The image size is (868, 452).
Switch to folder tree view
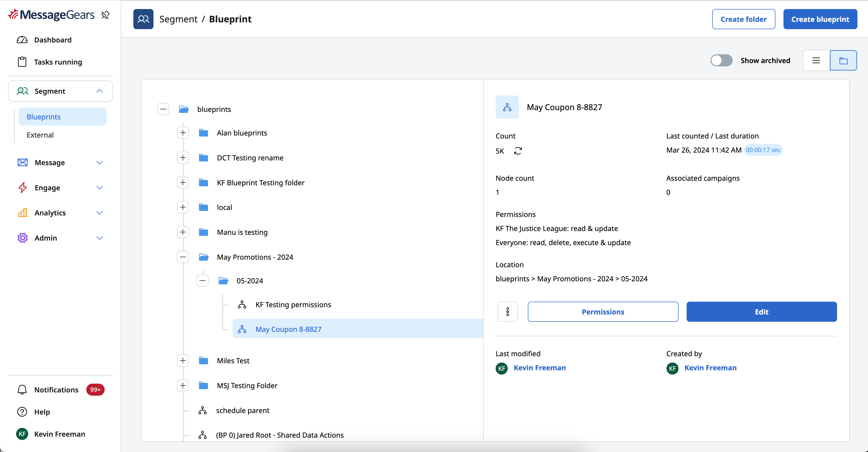click(x=843, y=60)
